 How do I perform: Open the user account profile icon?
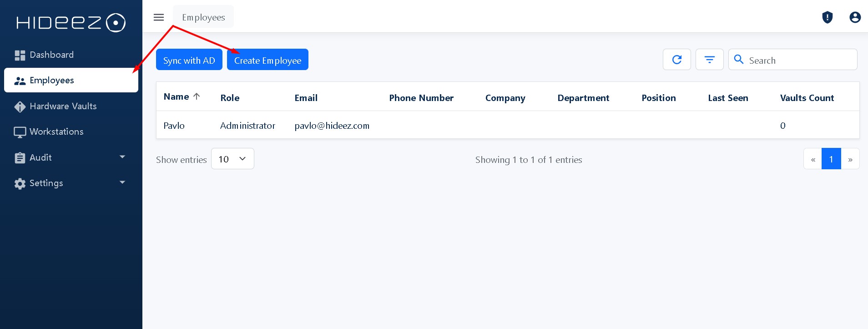point(855,17)
